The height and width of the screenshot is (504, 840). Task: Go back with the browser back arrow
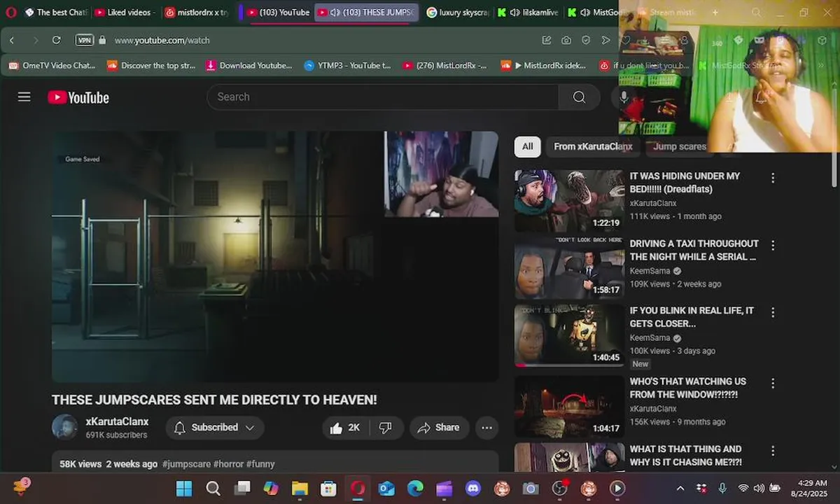coord(12,40)
